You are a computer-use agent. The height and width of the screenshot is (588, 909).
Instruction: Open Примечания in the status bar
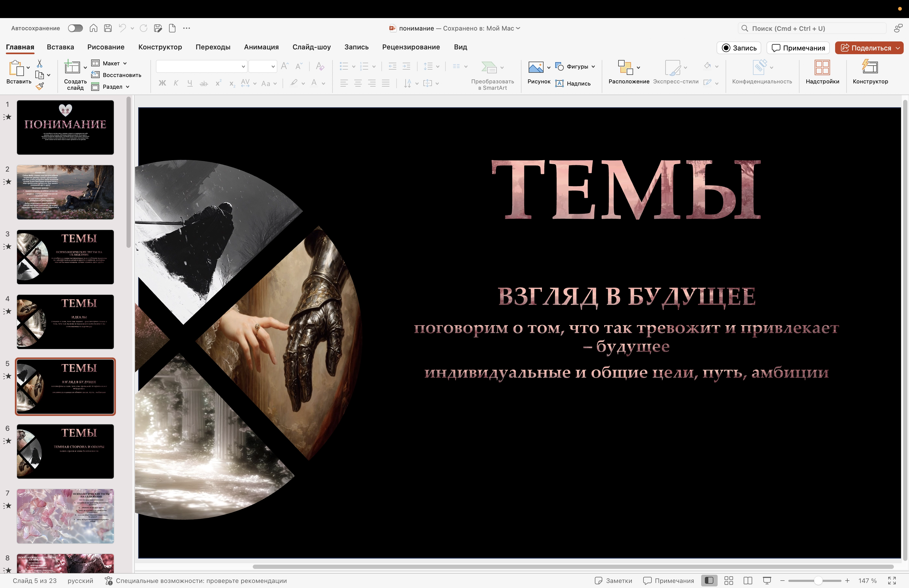(668, 580)
